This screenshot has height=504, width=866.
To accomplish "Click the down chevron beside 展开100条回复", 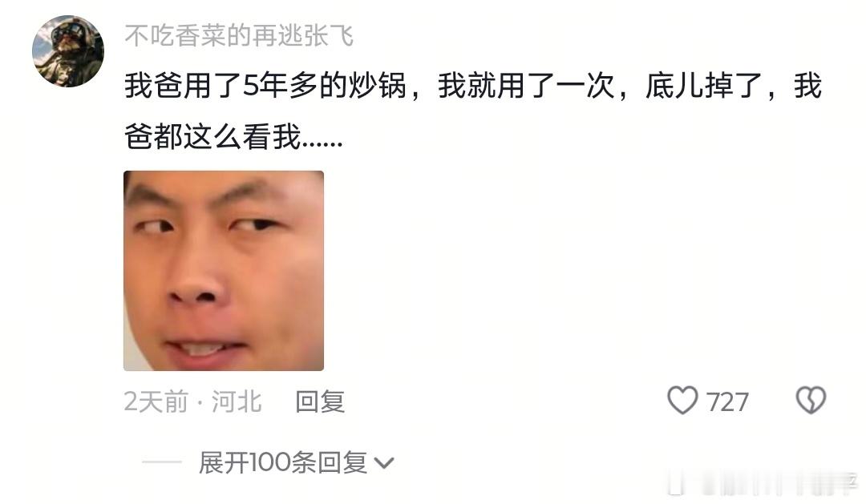I will click(384, 463).
